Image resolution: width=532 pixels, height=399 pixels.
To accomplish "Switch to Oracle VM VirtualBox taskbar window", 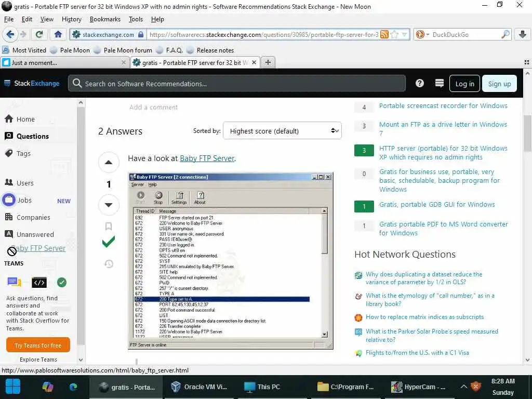I will (x=199, y=387).
